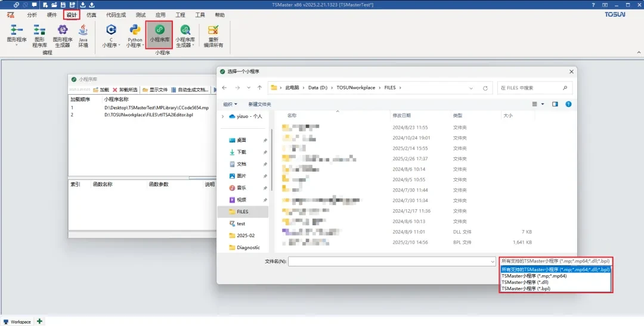Image resolution: width=644 pixels, height=326 pixels.
Task: Open the Python小程序 dropdown
Action: pyautogui.click(x=135, y=36)
